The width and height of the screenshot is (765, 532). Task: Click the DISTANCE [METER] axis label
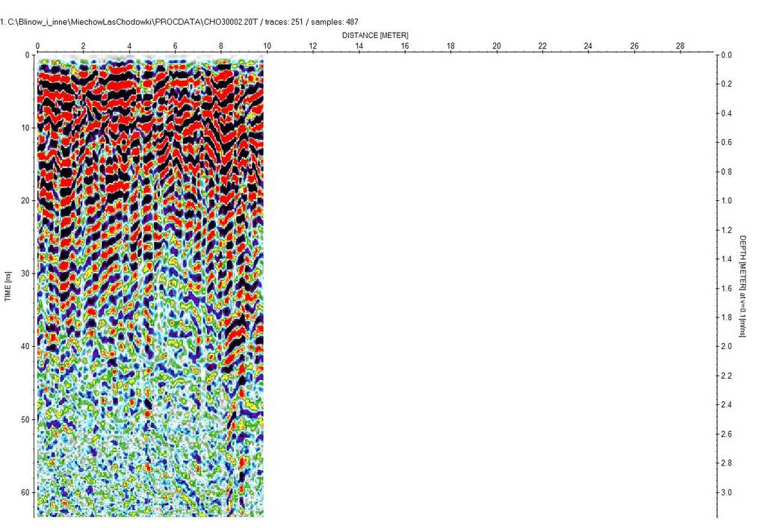375,36
